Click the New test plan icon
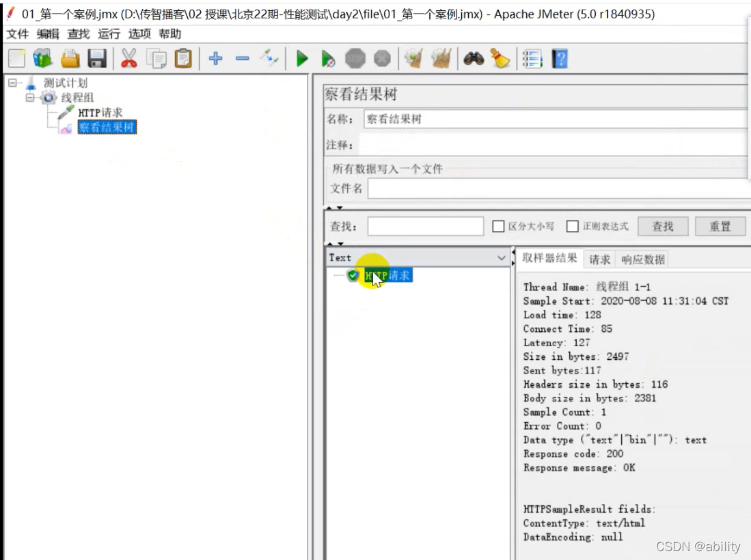The width and height of the screenshot is (751, 560). coord(17,59)
